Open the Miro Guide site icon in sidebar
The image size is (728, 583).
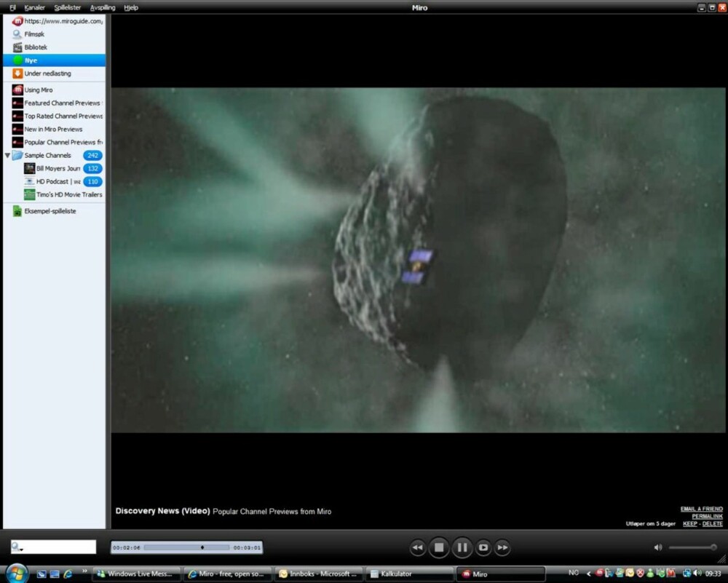(x=17, y=21)
